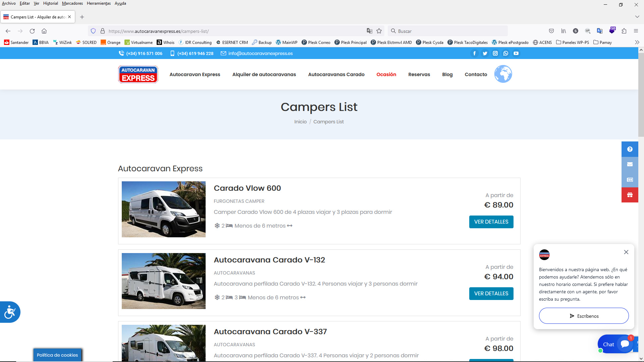Click the site padlock security icon
The image size is (644, 362).
(103, 31)
